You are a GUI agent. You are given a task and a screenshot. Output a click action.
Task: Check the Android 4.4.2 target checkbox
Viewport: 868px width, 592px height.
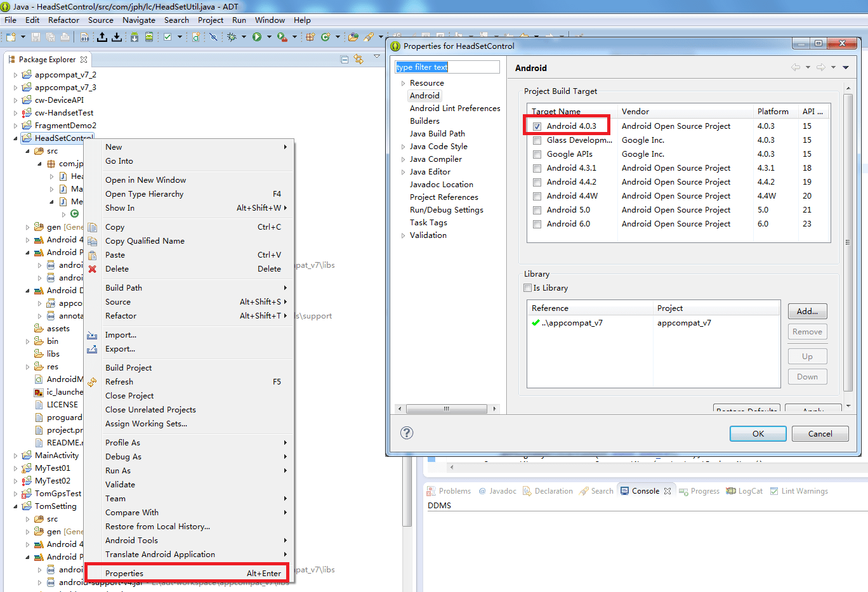coord(537,182)
